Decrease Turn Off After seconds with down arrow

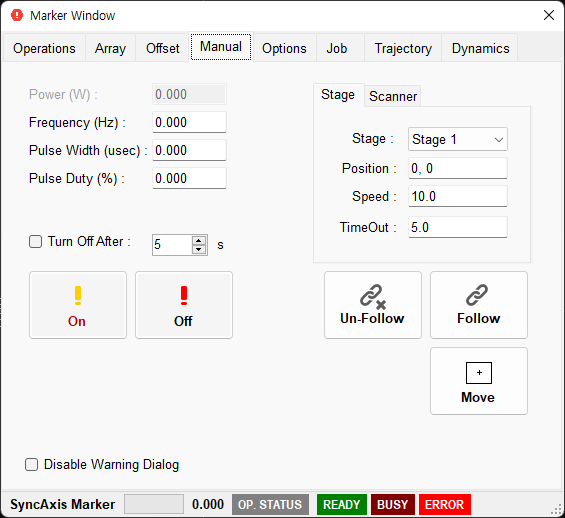(199, 249)
